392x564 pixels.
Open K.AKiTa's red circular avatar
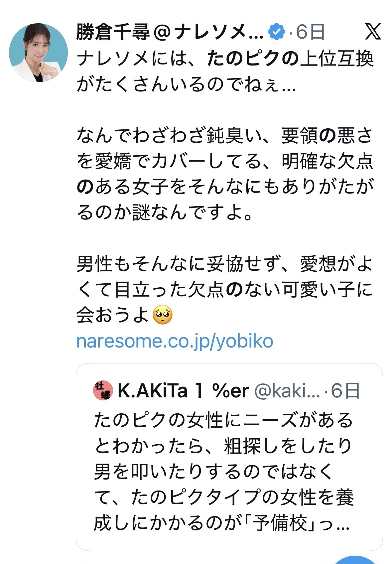102,390
